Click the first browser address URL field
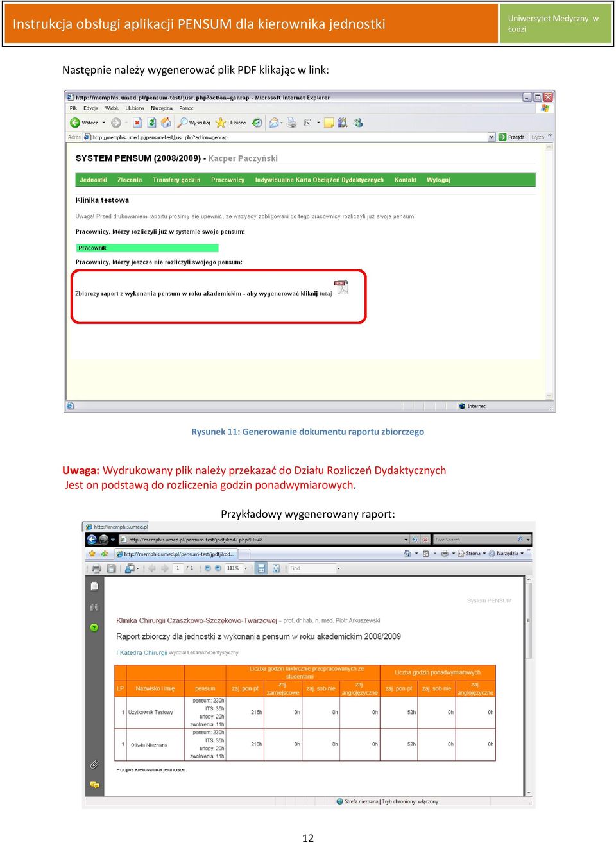Viewport: 616px width, 843px height. (289, 137)
